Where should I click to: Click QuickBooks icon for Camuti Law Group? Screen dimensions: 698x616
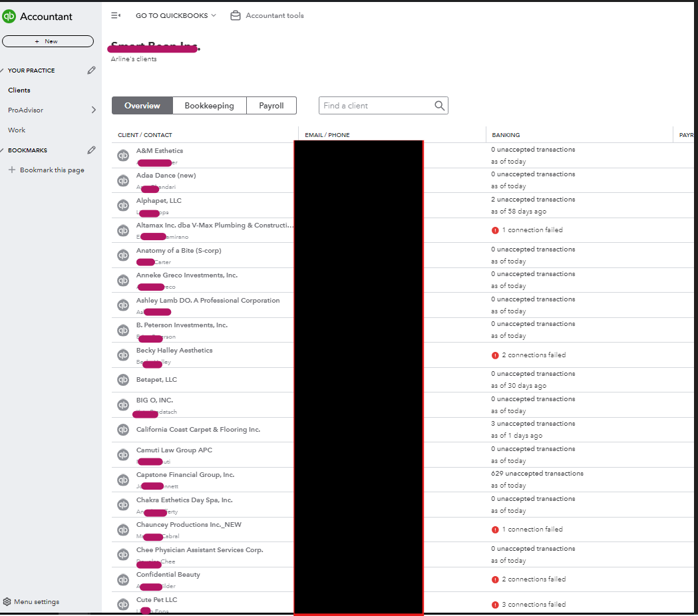point(123,455)
